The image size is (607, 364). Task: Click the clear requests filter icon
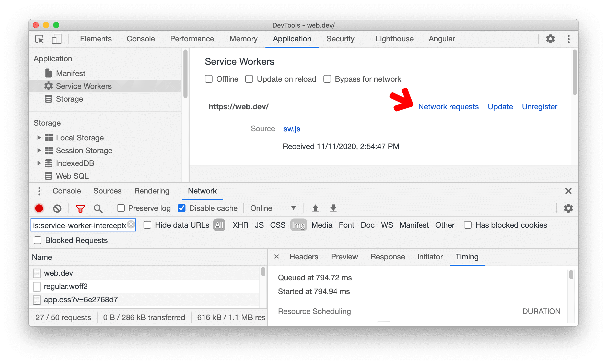click(x=132, y=224)
